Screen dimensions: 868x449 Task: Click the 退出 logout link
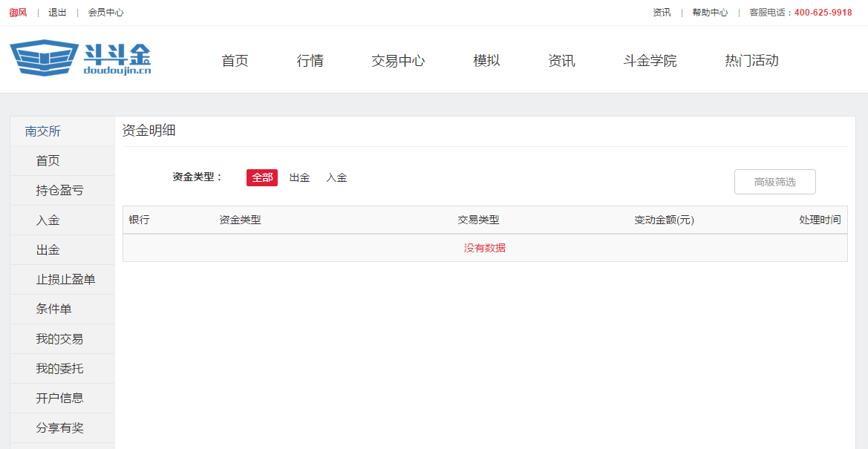(57, 13)
